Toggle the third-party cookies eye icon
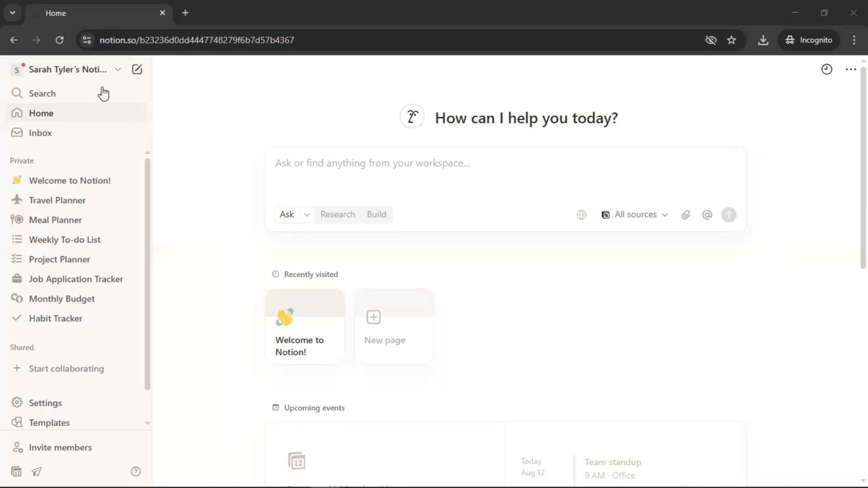 coord(711,40)
